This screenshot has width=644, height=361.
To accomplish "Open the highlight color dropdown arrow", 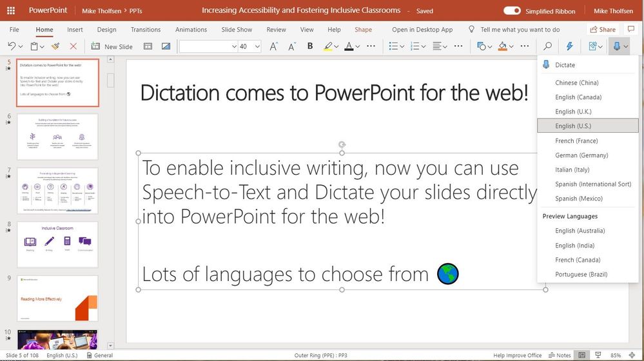I will point(337,47).
